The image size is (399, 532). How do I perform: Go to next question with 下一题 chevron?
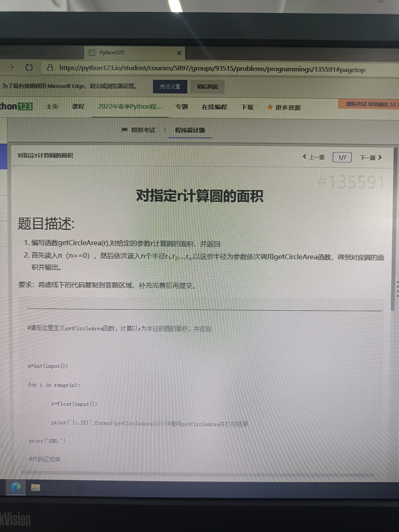pos(380,157)
